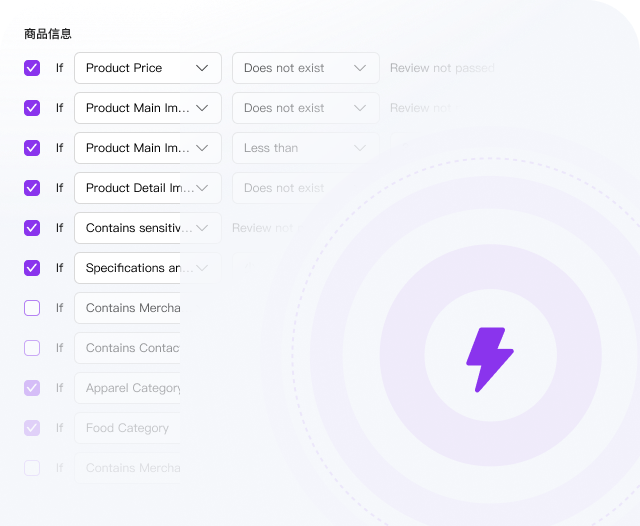Viewport: 640px width, 526px height.
Task: Uncheck the Product Price rule checkbox
Action: pyautogui.click(x=32, y=68)
